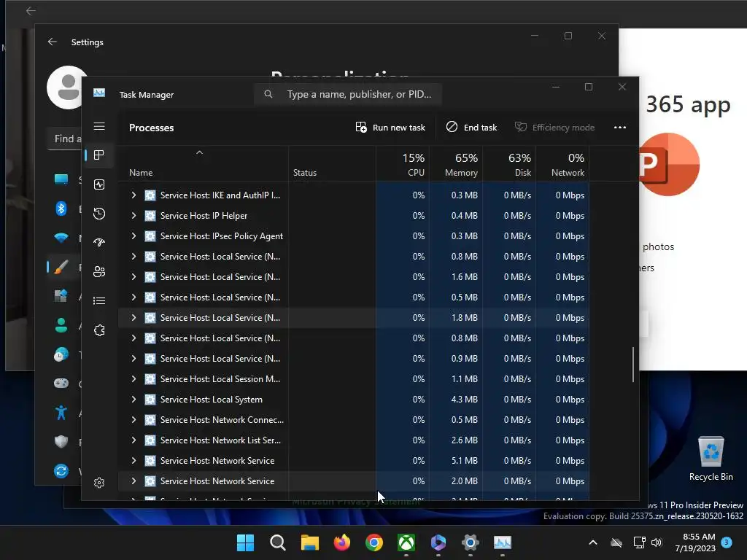The image size is (747, 560).
Task: Click Task Manager vertical scrollbar thumb
Action: click(633, 365)
